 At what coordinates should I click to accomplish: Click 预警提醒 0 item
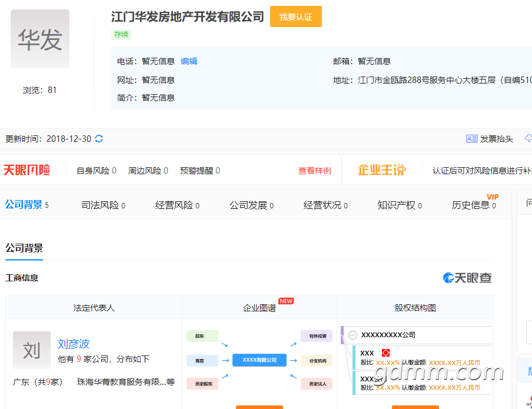click(200, 171)
